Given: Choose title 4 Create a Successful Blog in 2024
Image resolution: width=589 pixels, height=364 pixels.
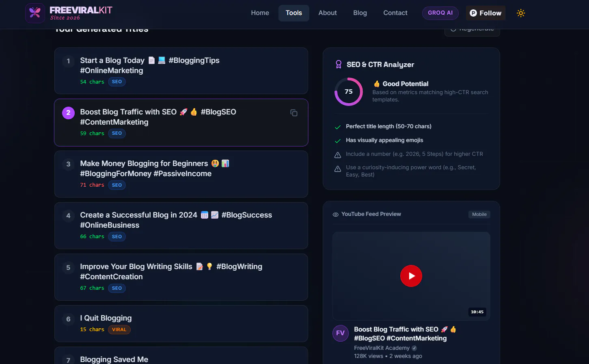Looking at the screenshot, I should pyautogui.click(x=181, y=226).
